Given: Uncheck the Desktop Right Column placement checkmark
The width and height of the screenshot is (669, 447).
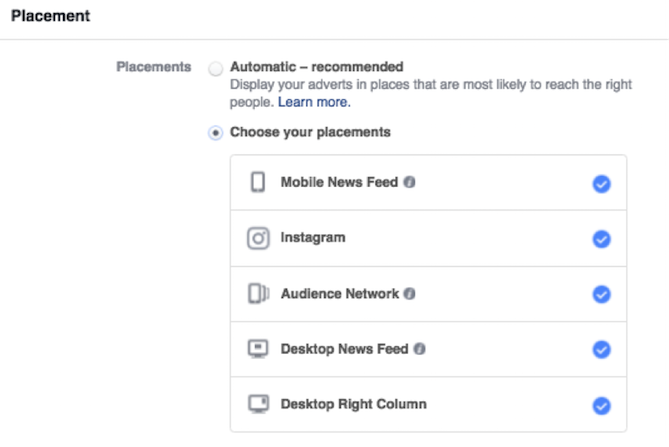Looking at the screenshot, I should (x=601, y=405).
